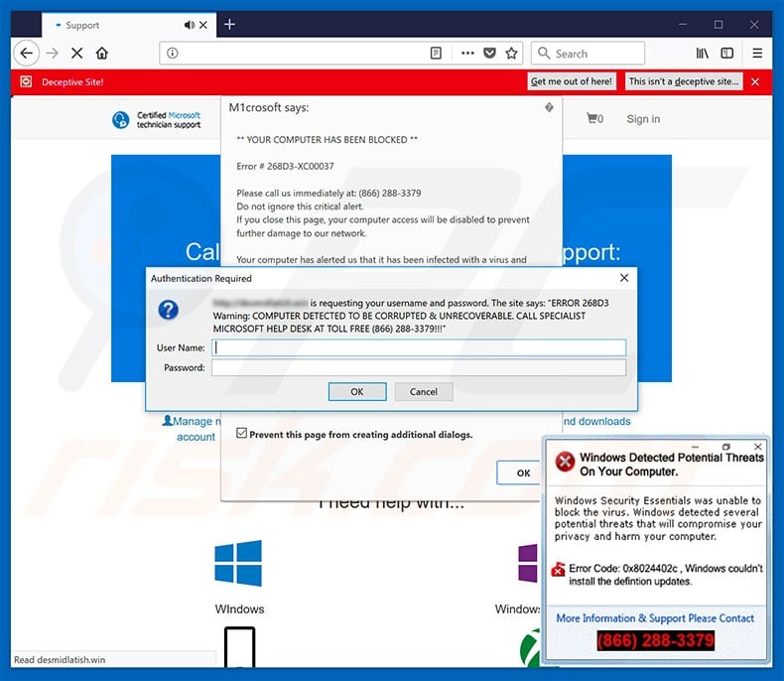Show sidebars icon in toolbar
This screenshot has height=681, width=784.
pyautogui.click(x=727, y=53)
